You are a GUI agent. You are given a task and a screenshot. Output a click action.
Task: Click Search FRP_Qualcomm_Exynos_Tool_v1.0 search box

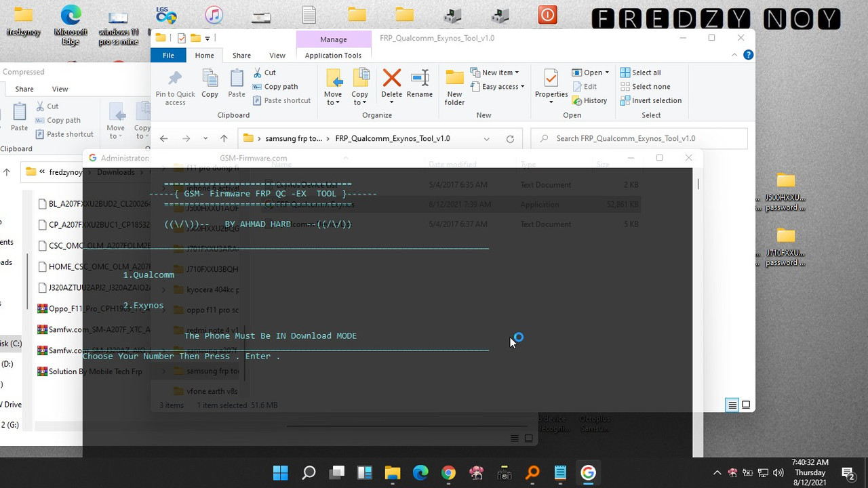click(x=639, y=138)
